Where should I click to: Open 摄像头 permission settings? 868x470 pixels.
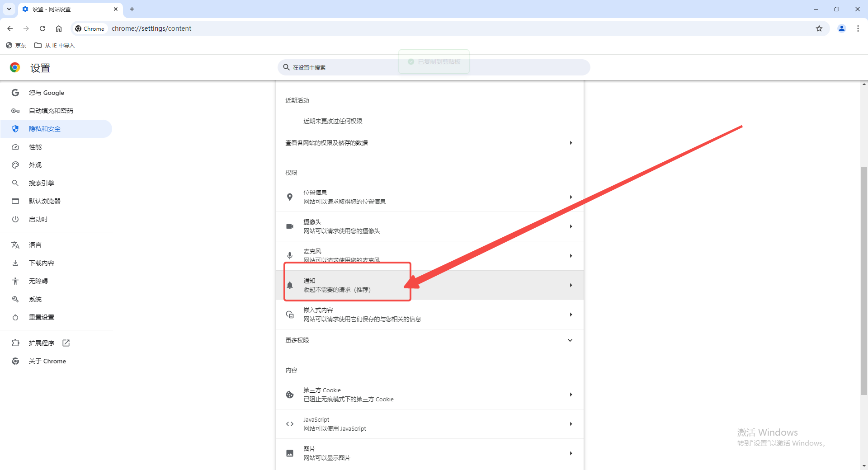[x=429, y=226]
